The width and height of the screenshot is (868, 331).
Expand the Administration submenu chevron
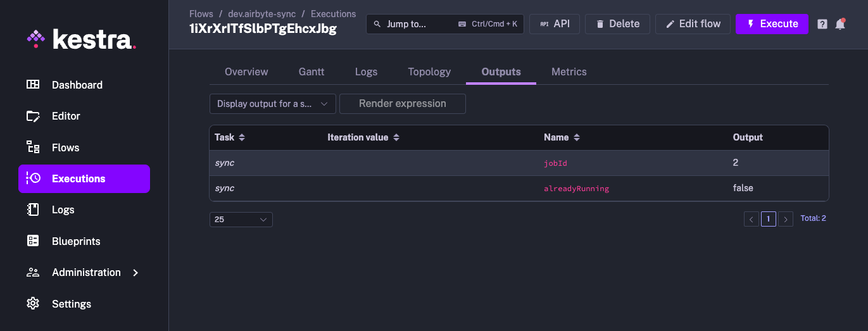[135, 273]
